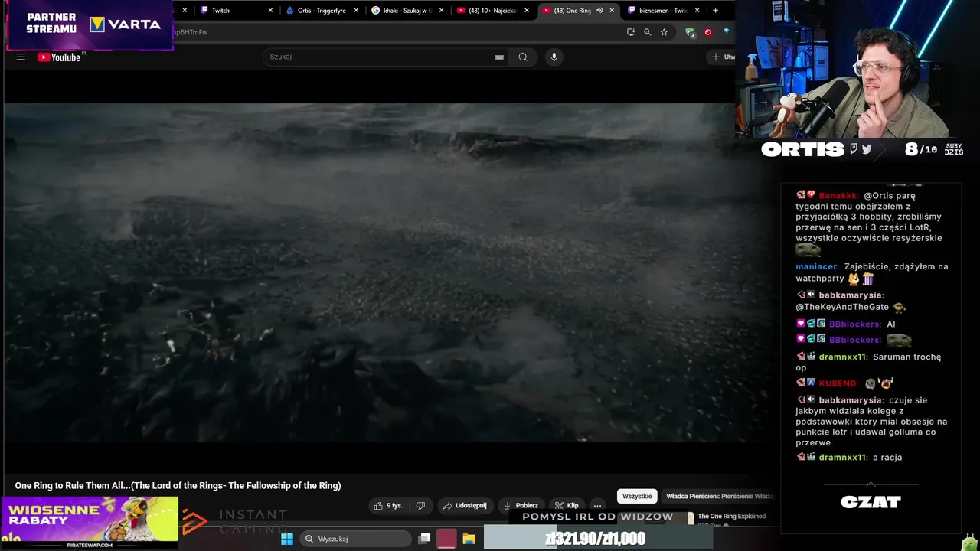The width and height of the screenshot is (980, 551).
Task: Create a clip with 'Klip' button
Action: [x=567, y=506]
